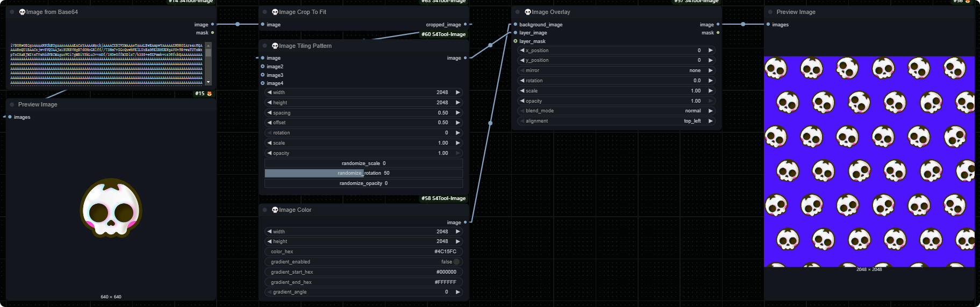Click the skull icon on Image Color node
This screenshot has width=980, height=307.
click(275, 210)
